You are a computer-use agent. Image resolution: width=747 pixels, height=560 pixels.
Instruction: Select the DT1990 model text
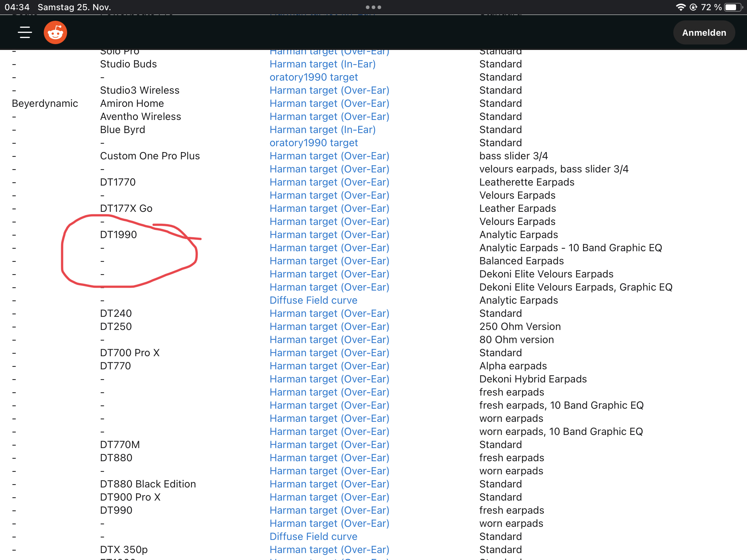tap(119, 235)
